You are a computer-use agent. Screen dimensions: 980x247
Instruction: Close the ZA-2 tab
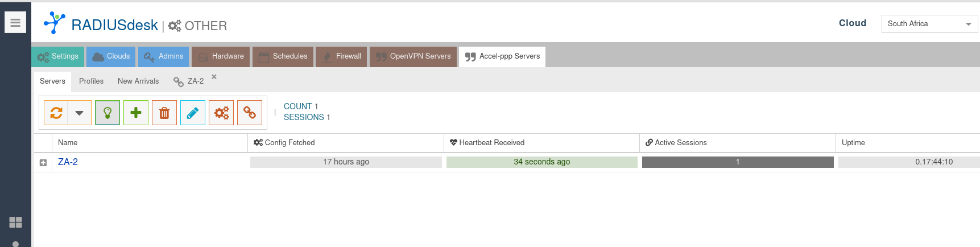coord(214,77)
